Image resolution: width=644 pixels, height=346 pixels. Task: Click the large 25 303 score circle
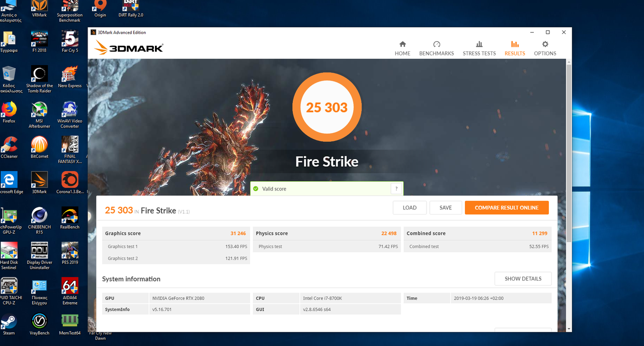(x=327, y=107)
